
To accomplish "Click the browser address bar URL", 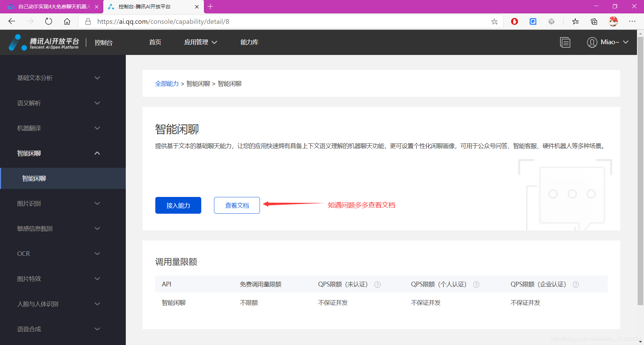I will click(x=163, y=21).
